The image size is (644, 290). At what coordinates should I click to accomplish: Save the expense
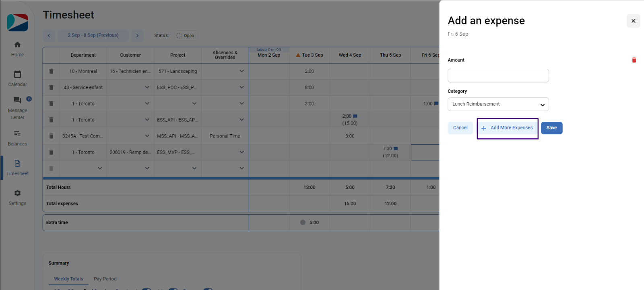tap(551, 128)
